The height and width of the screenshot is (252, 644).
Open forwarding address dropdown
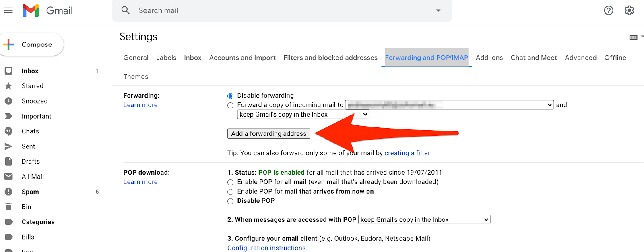[450, 105]
